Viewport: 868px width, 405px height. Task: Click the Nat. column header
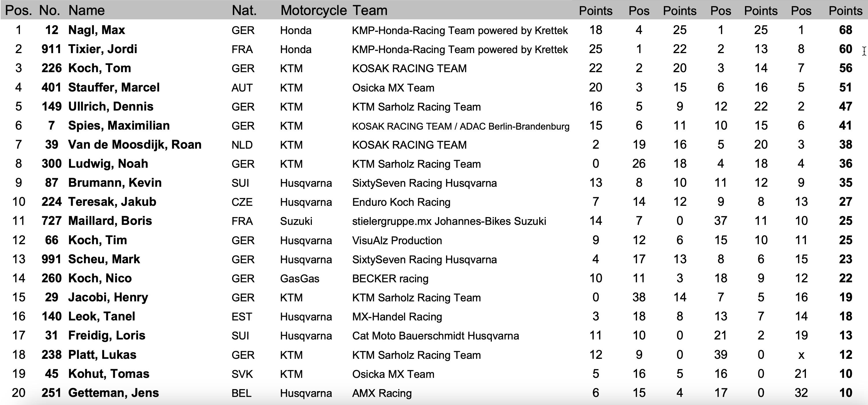click(244, 10)
